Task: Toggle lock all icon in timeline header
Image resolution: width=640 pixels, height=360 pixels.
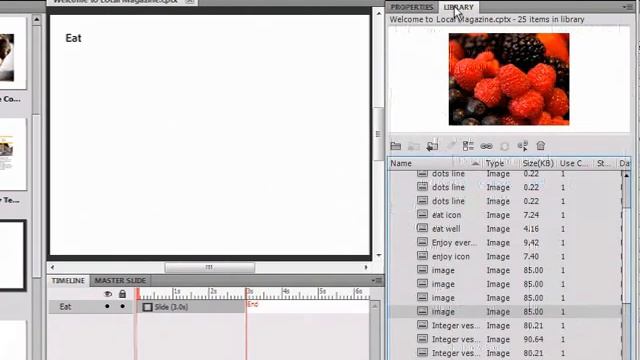Action: pos(122,294)
